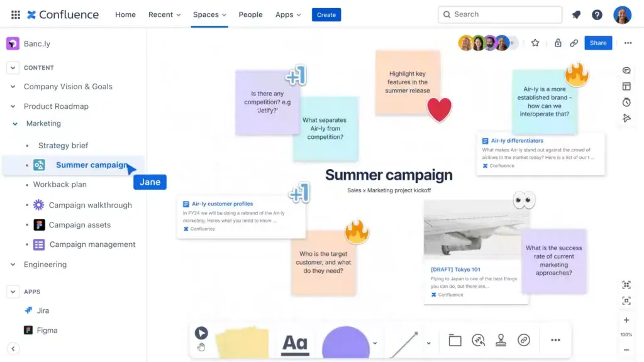
Task: Go to People in top navigation
Action: tap(250, 14)
